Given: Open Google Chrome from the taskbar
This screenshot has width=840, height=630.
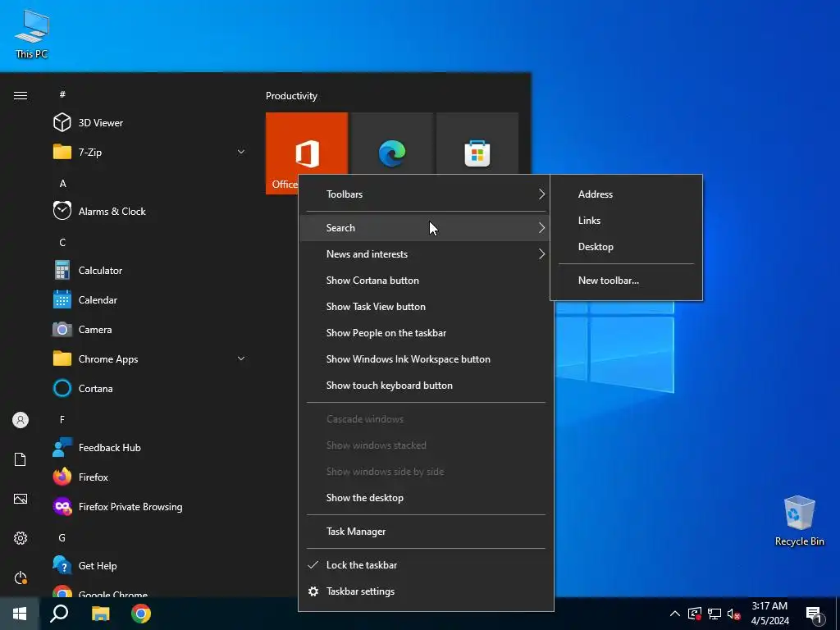Looking at the screenshot, I should [x=141, y=614].
